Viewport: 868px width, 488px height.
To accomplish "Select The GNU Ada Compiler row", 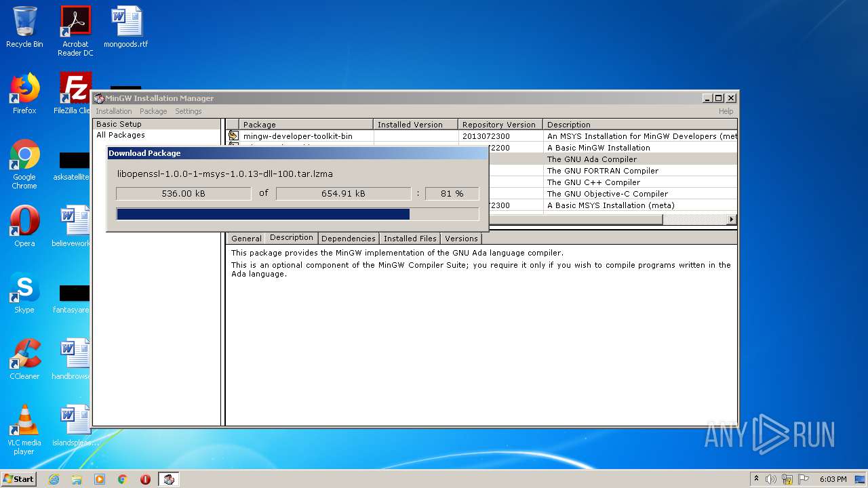I will pyautogui.click(x=612, y=159).
